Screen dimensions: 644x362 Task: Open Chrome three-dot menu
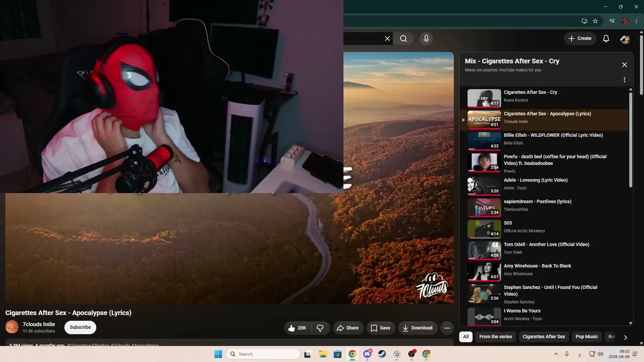(x=636, y=21)
